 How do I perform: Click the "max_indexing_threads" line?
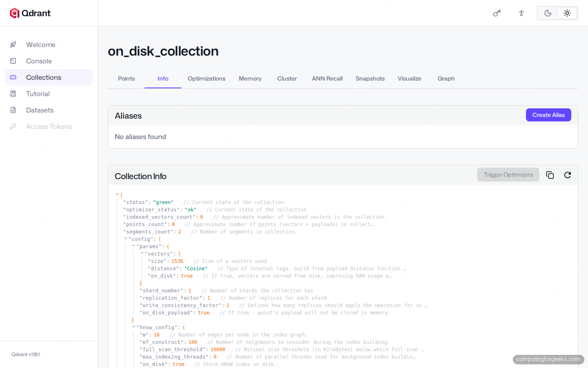[178, 357]
